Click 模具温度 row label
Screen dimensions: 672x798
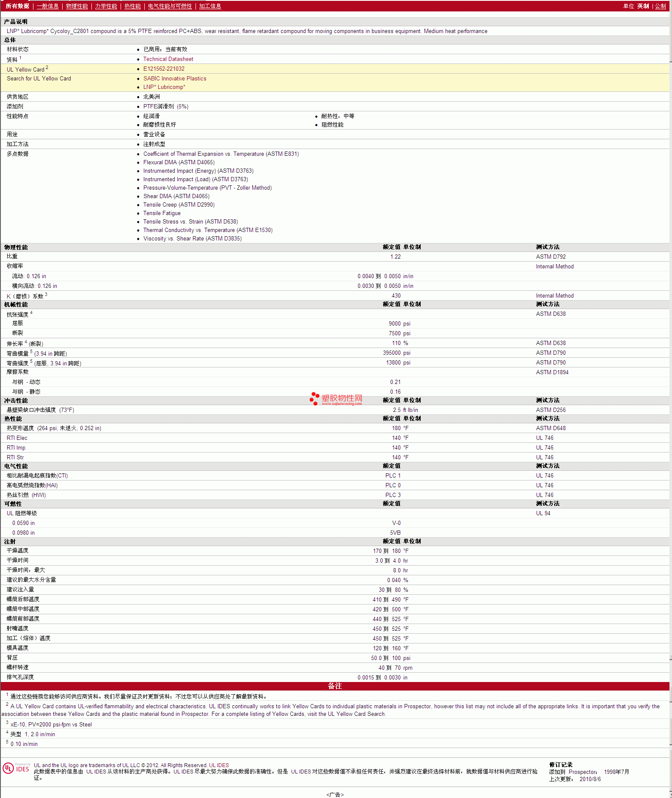pyautogui.click(x=17, y=648)
